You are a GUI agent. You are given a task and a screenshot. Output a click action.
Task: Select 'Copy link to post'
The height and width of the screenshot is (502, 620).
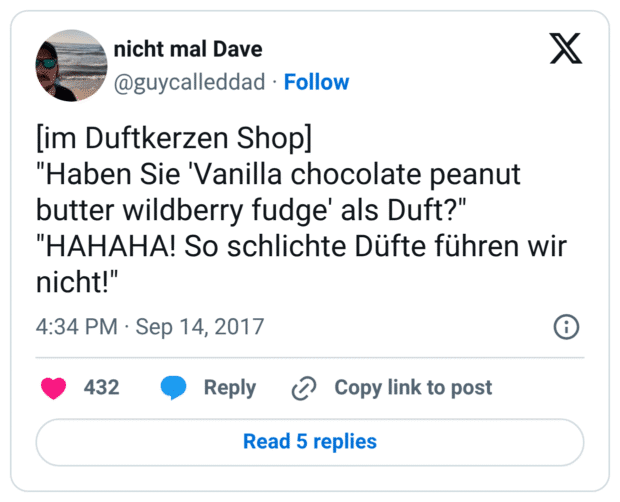413,388
